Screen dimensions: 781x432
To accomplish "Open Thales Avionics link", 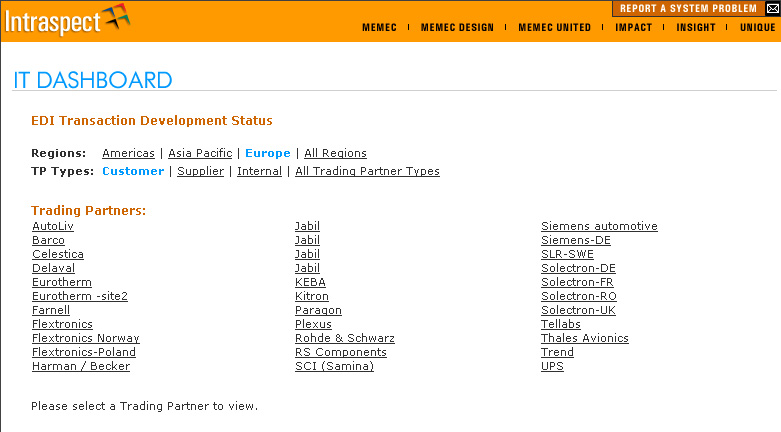I will (585, 338).
